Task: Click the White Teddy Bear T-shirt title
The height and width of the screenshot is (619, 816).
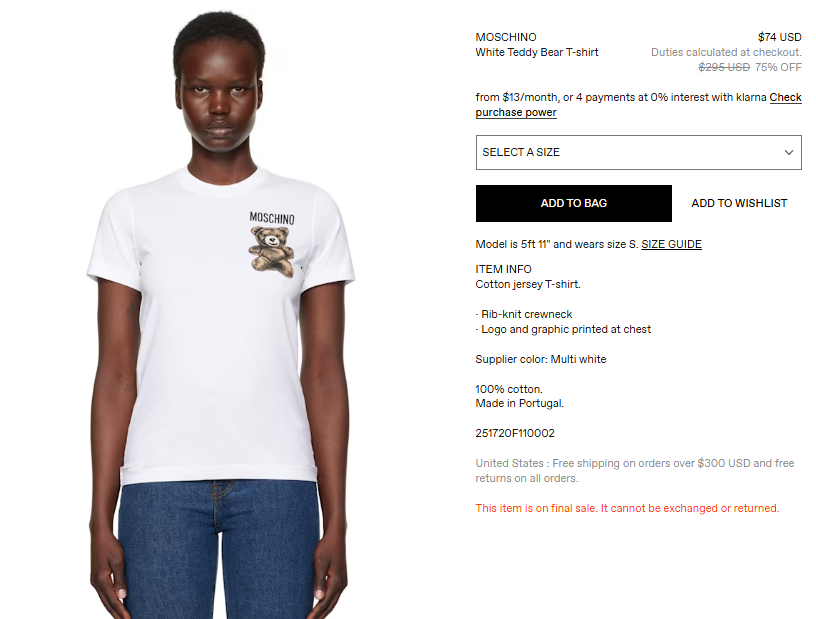Action: click(x=537, y=52)
